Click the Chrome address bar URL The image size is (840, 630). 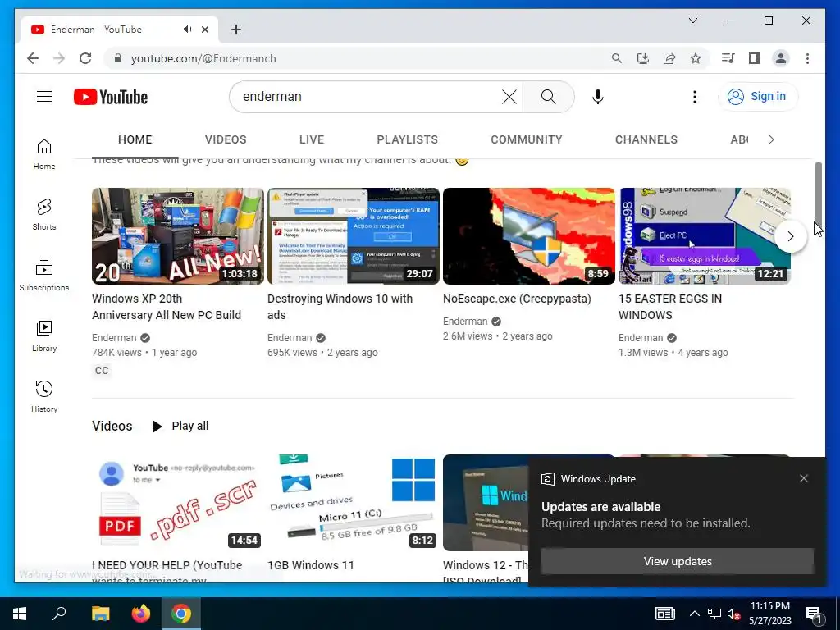pyautogui.click(x=203, y=58)
